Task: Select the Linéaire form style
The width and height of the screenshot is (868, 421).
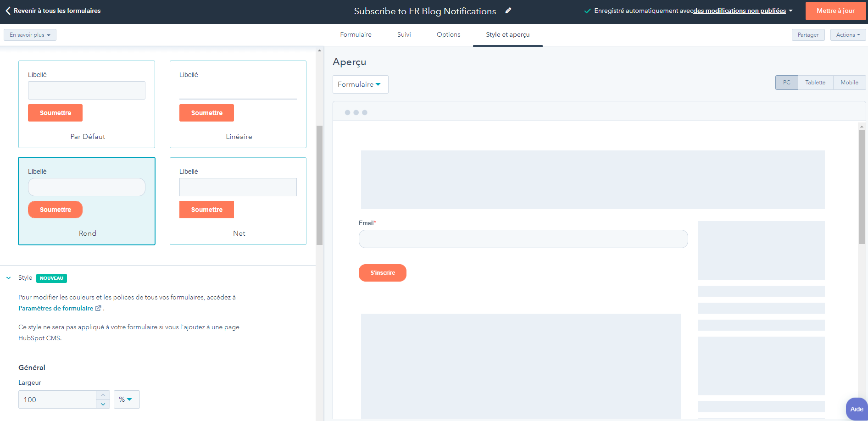Action: pos(238,104)
